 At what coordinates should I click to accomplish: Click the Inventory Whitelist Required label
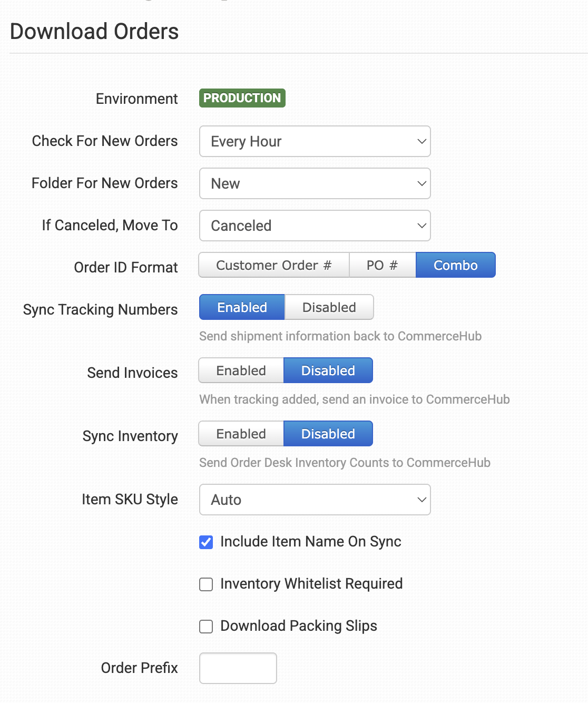pyautogui.click(x=311, y=584)
